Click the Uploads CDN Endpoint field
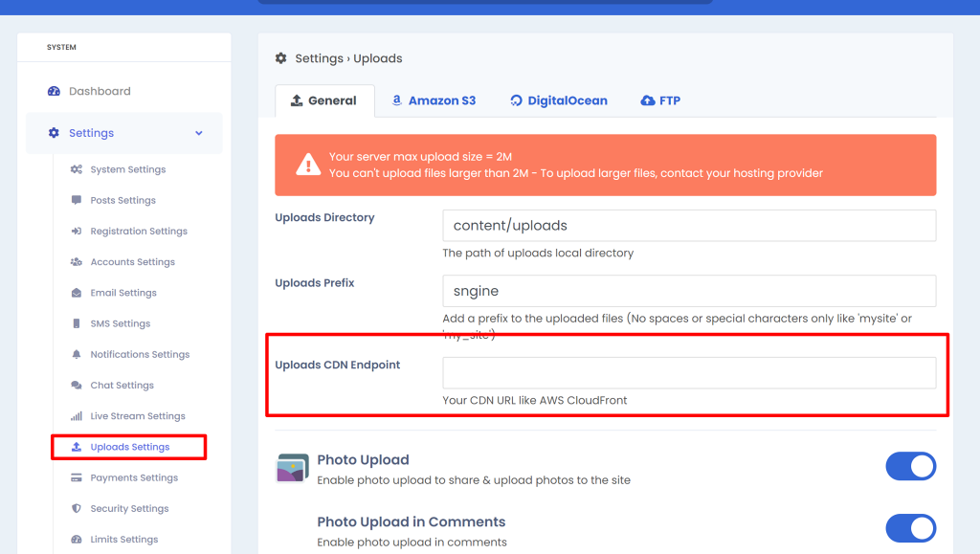This screenshot has height=554, width=980. (x=689, y=373)
